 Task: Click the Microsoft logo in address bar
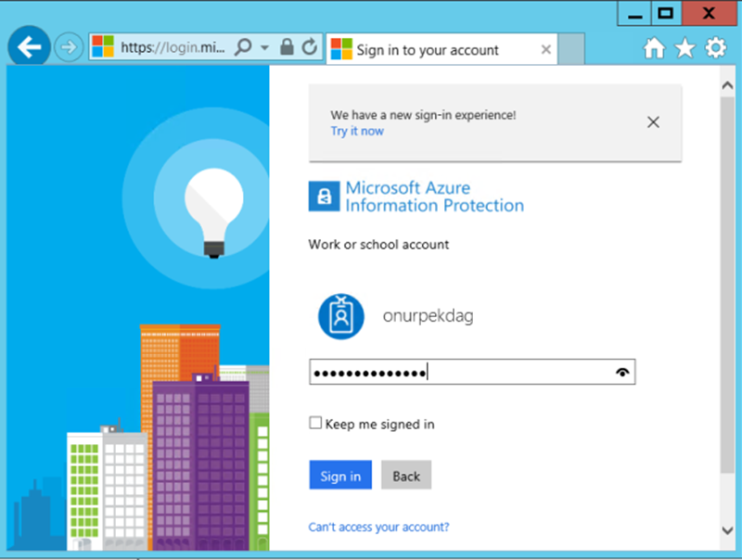click(103, 47)
